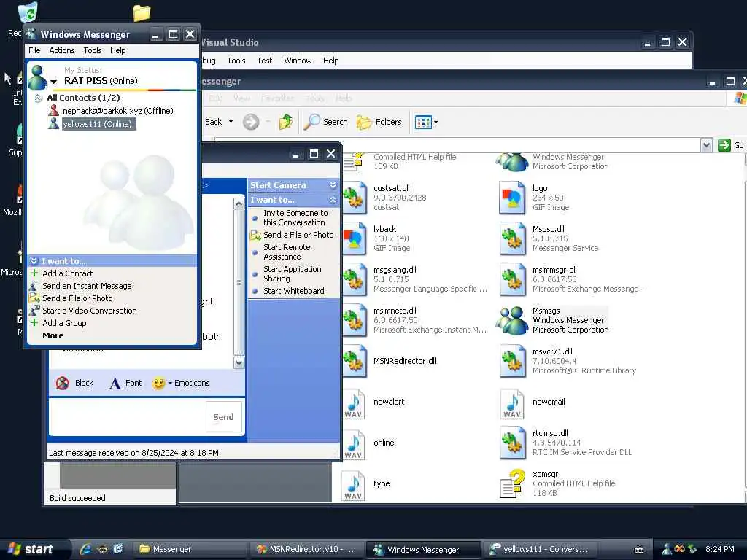The height and width of the screenshot is (560, 747).
Task: Click the Up folder icon in Explorer
Action: 285,122
